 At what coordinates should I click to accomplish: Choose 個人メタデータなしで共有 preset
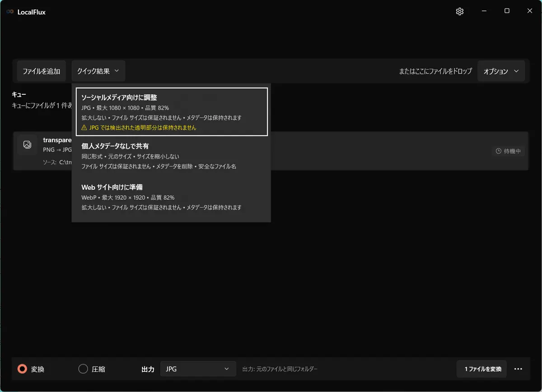172,156
